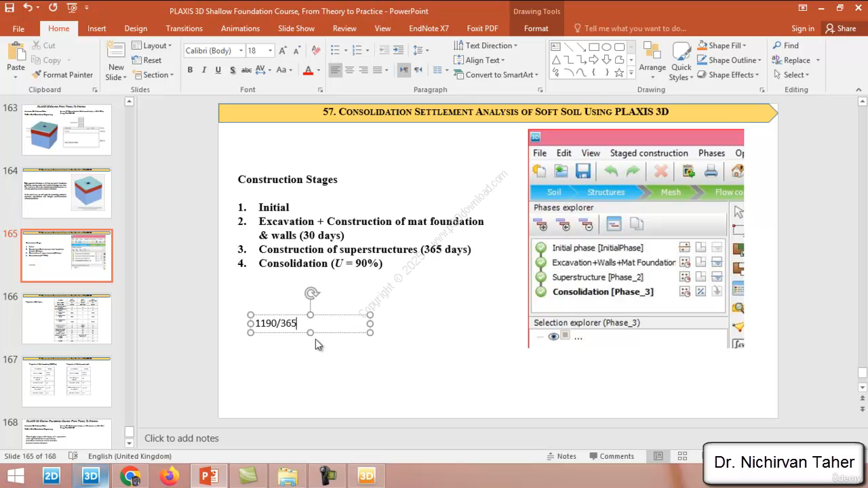868x488 pixels.
Task: Select the oval shape in gallery
Action: pos(607,47)
